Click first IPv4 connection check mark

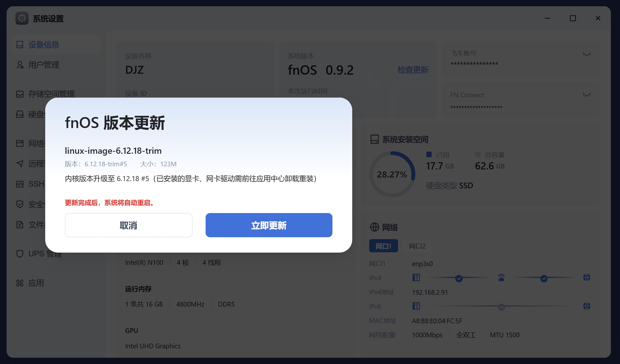point(459,278)
